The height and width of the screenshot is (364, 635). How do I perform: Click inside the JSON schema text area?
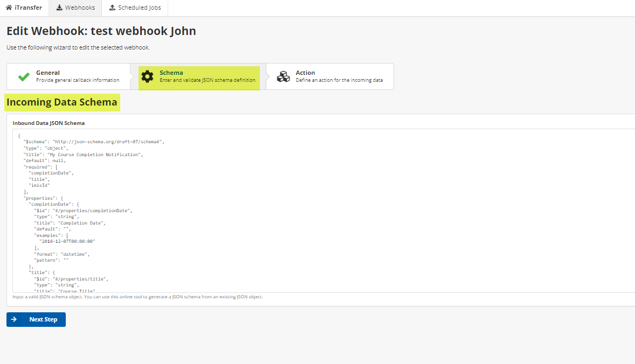pyautogui.click(x=377, y=215)
